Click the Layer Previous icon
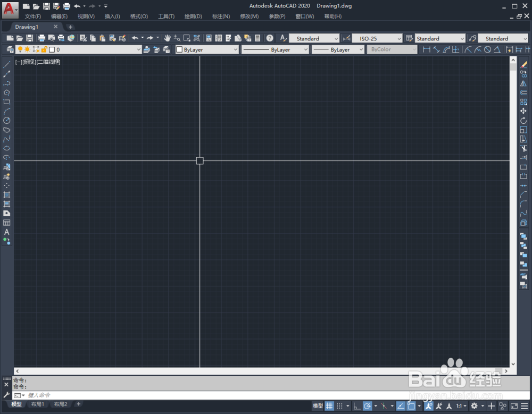Screen dimensions: 532x414 pos(156,49)
